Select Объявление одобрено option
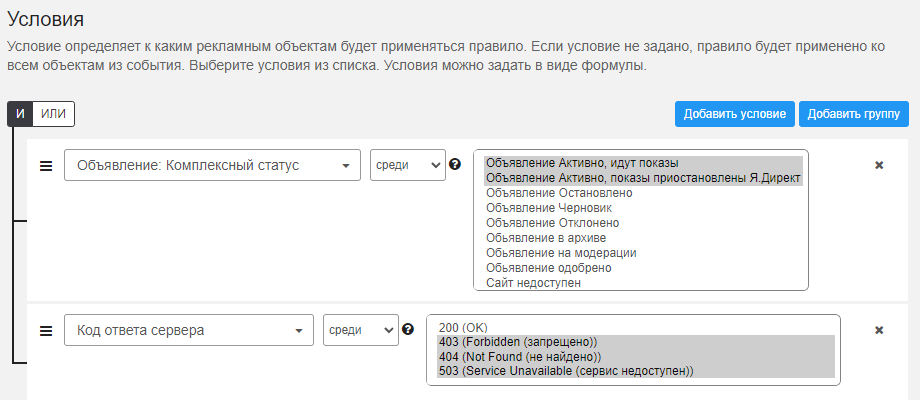The image size is (920, 400). [643, 268]
